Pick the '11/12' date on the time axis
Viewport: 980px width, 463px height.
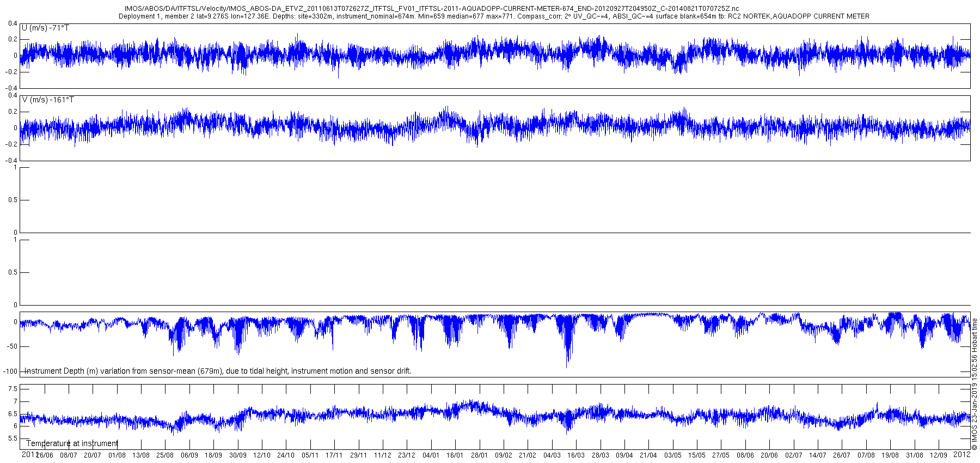(x=382, y=455)
